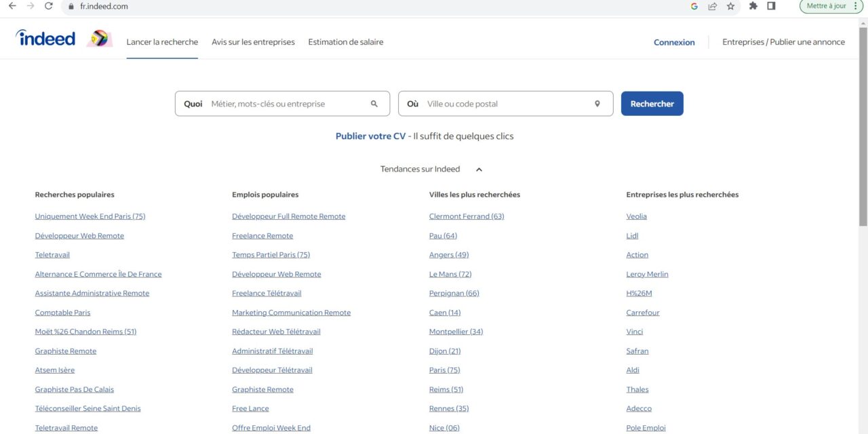Click the Mettre à jour browser button
The width and height of the screenshot is (868, 434).
tap(831, 6)
